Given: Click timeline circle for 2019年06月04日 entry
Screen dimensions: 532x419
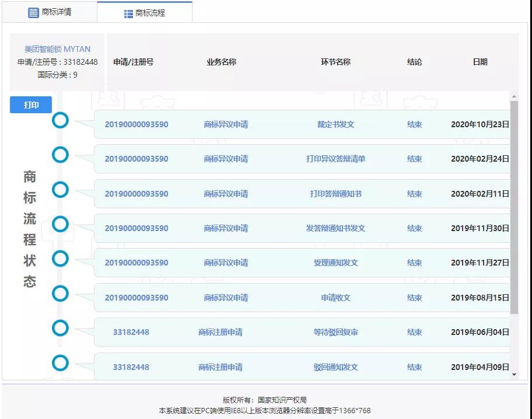Looking at the screenshot, I should point(60,328).
